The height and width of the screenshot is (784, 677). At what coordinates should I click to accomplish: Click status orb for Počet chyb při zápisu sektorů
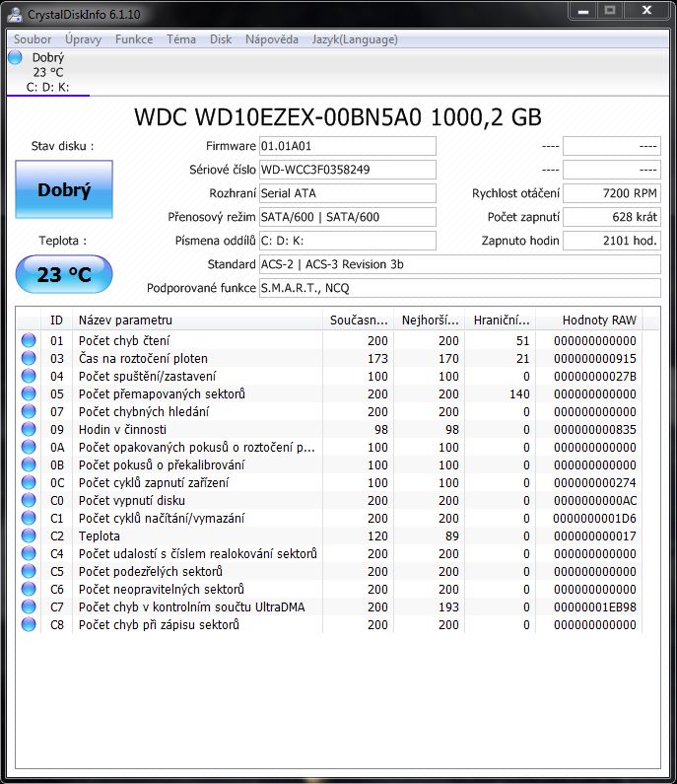29,624
